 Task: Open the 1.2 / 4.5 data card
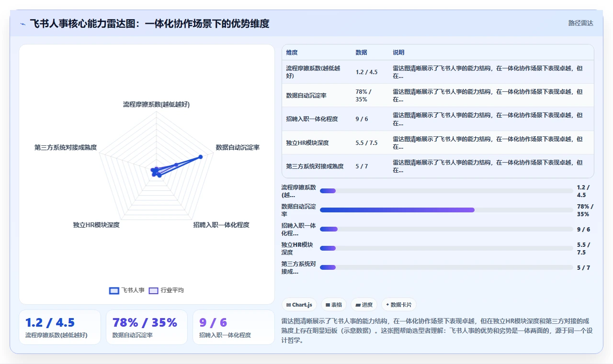(60, 327)
